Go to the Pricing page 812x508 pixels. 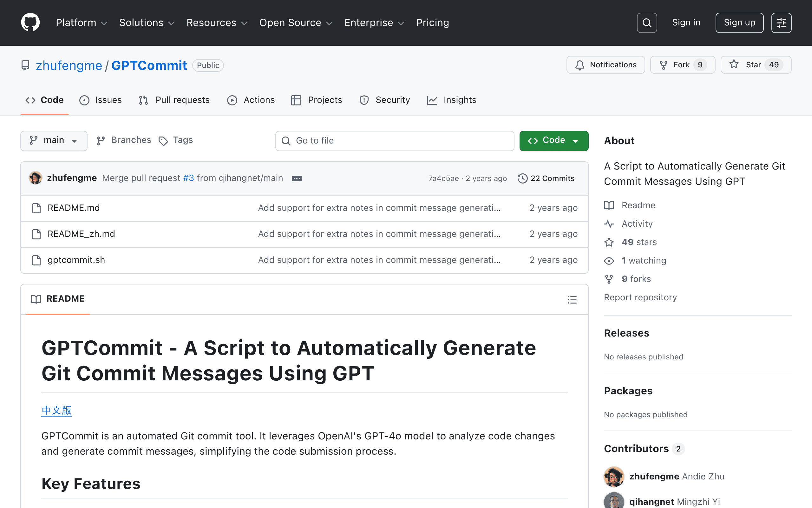pyautogui.click(x=433, y=23)
